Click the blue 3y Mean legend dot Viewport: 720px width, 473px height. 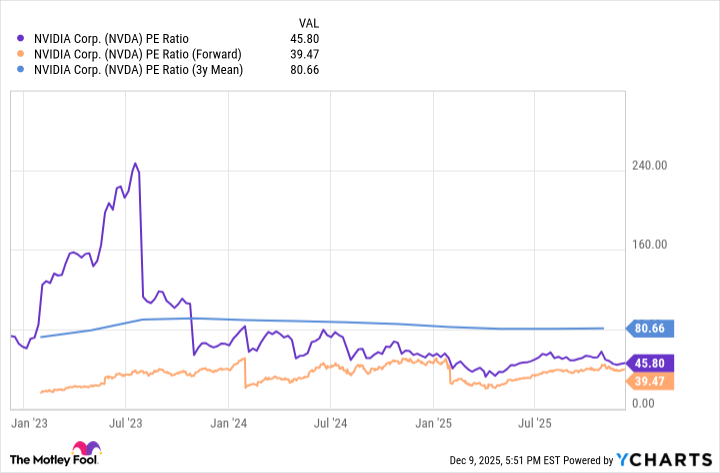[21, 69]
